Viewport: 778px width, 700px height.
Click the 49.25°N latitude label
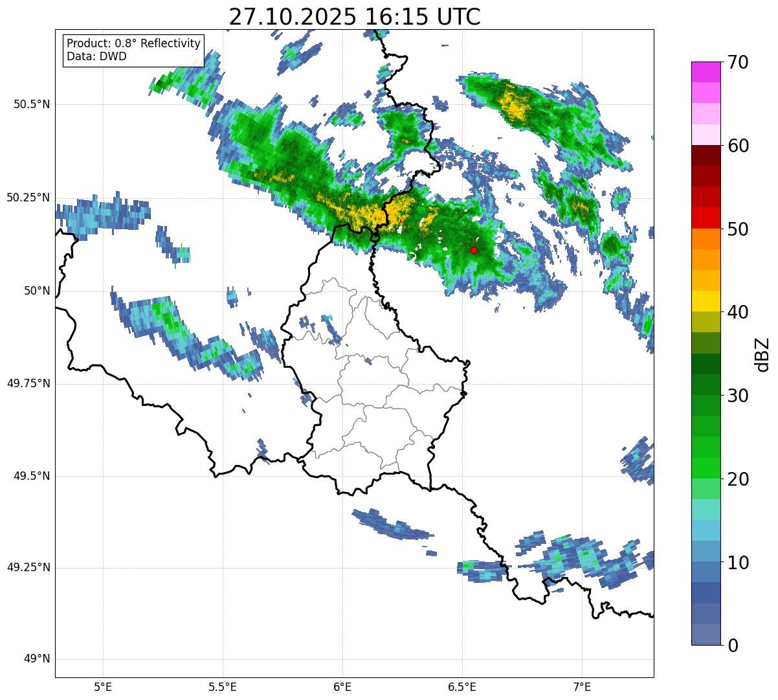28,567
